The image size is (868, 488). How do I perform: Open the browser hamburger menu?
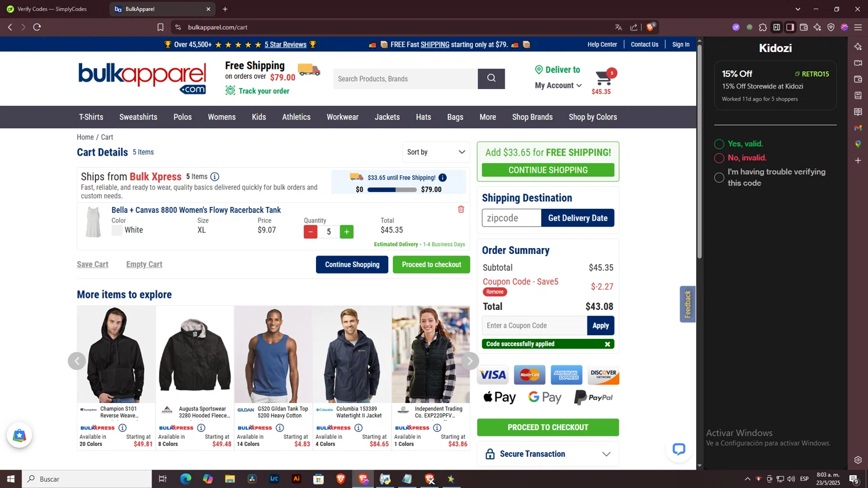[858, 27]
